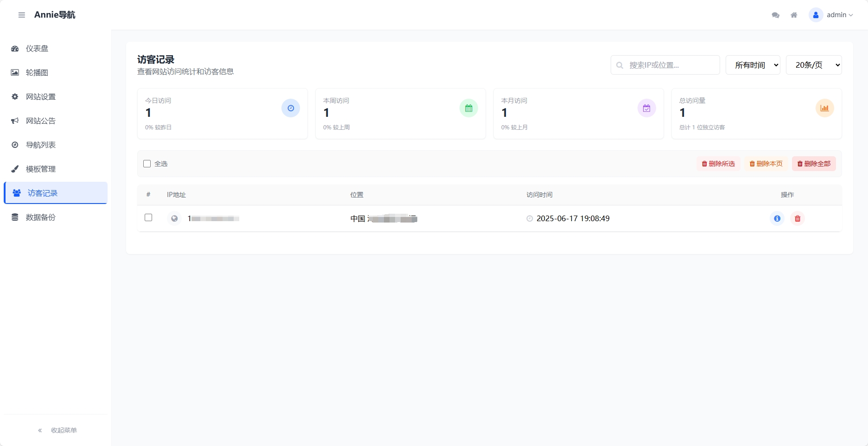Open 网站设置 via the gear icon

(15, 96)
